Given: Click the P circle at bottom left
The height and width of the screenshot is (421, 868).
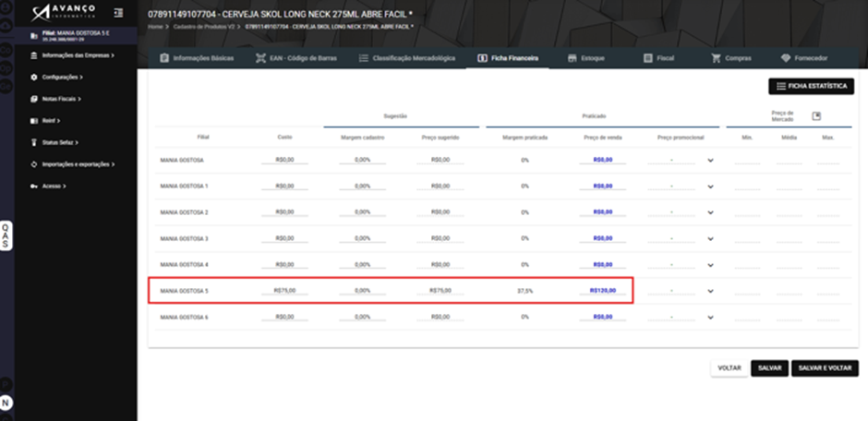Looking at the screenshot, I should [6, 385].
